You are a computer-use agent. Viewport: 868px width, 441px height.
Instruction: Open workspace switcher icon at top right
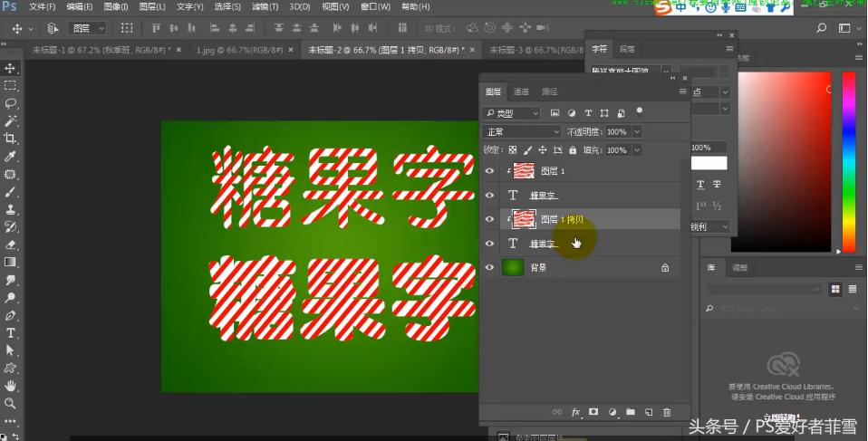click(x=844, y=28)
